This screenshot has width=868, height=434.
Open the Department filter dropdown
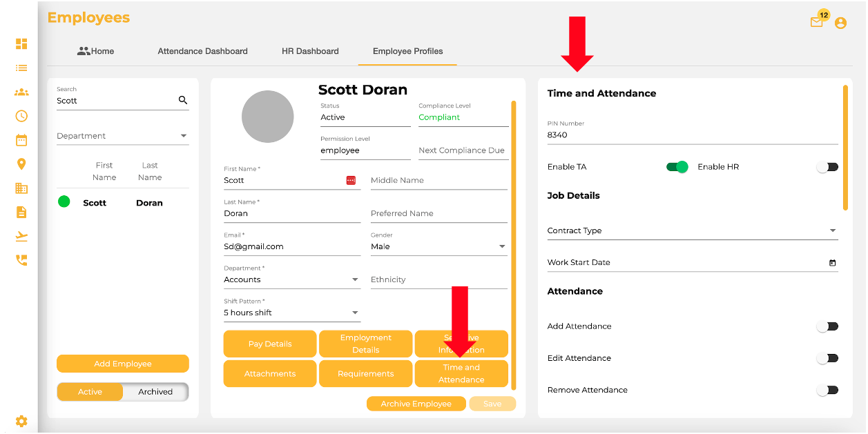click(x=122, y=135)
